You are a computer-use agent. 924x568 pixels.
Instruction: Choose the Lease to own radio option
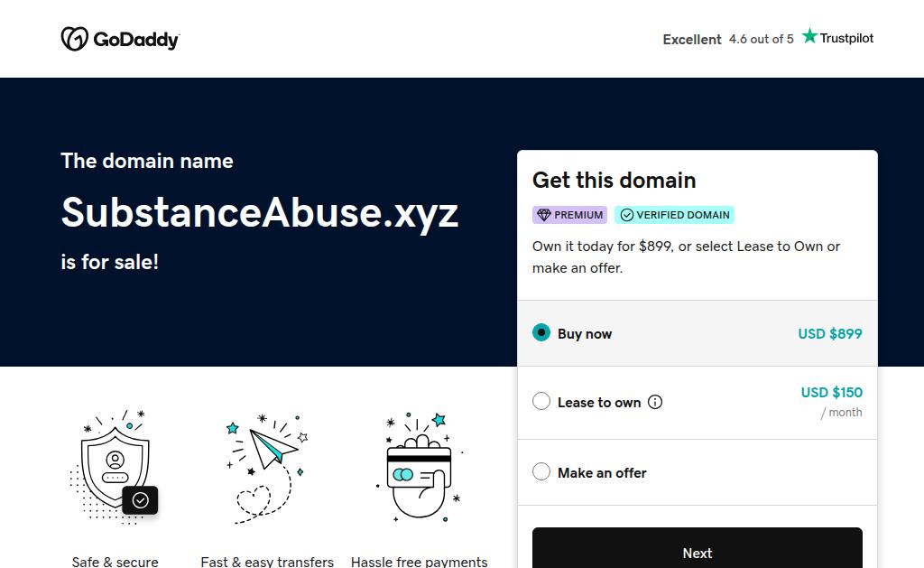(541, 402)
